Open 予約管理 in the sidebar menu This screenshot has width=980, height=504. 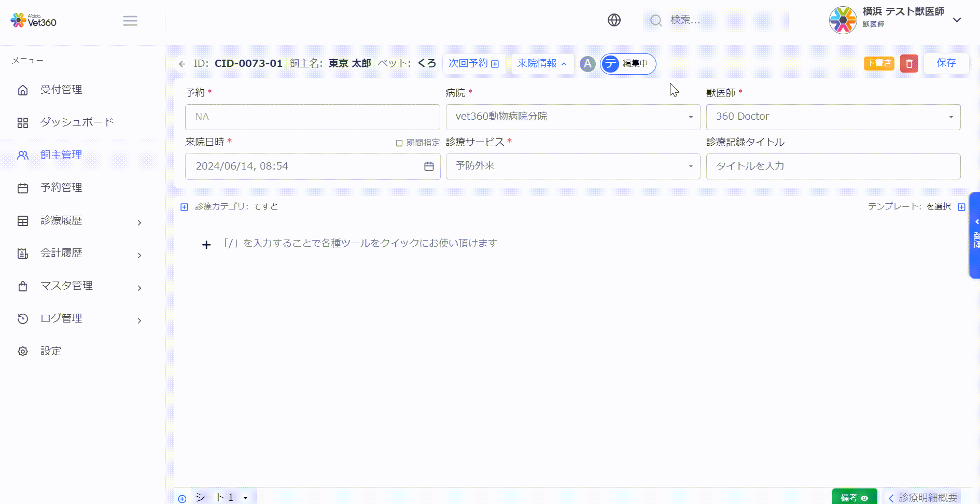[x=61, y=188]
